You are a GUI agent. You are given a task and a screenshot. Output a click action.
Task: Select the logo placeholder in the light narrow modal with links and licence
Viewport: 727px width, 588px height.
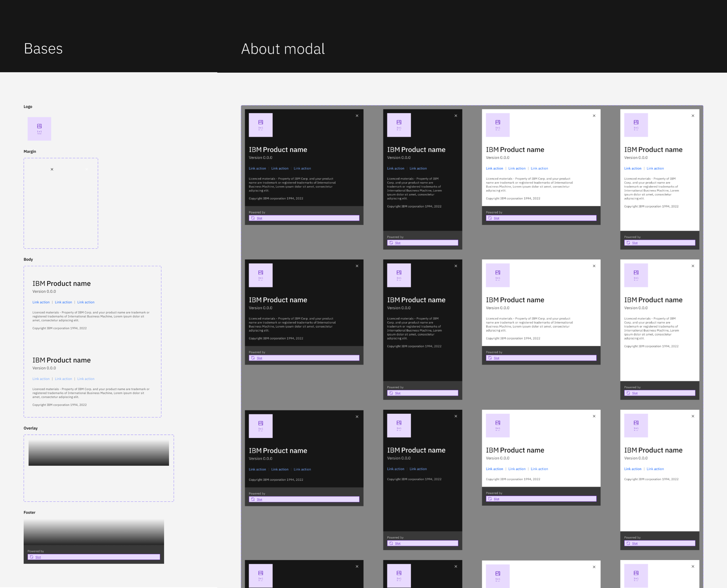(x=636, y=125)
